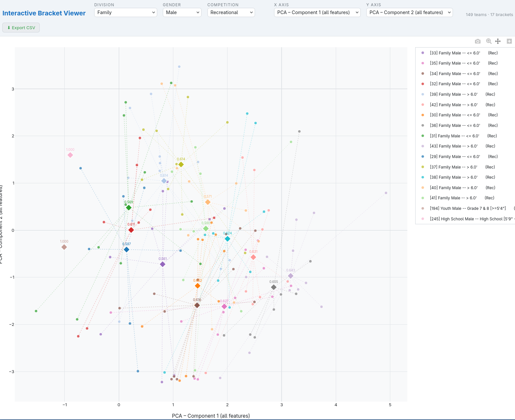This screenshot has height=420, width=515.
Task: Click the olive diamond centroid labeled 0.614
Action: [x=181, y=165]
